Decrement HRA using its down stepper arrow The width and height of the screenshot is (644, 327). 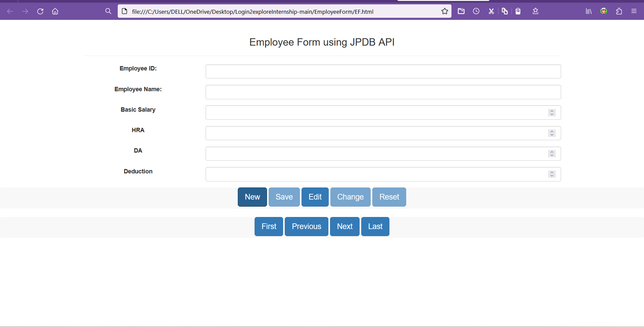tap(551, 134)
